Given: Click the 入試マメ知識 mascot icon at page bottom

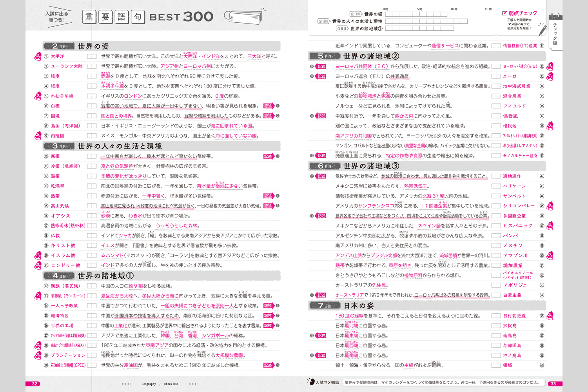Looking at the screenshot, I should point(311,381).
